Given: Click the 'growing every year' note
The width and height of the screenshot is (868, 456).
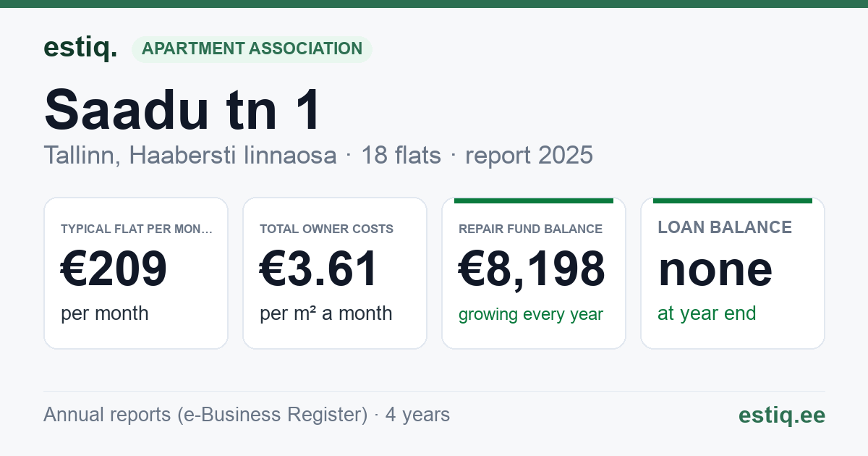Looking at the screenshot, I should 531,315.
